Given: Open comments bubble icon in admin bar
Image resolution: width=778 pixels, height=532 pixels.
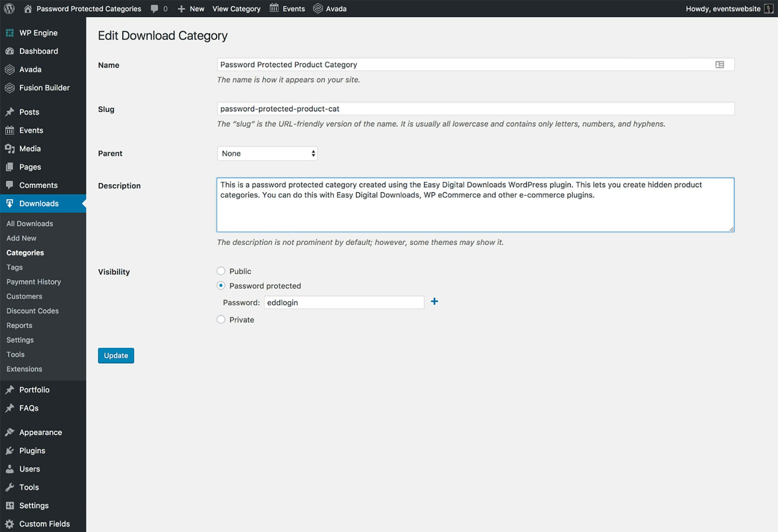Looking at the screenshot, I should pyautogui.click(x=154, y=9).
